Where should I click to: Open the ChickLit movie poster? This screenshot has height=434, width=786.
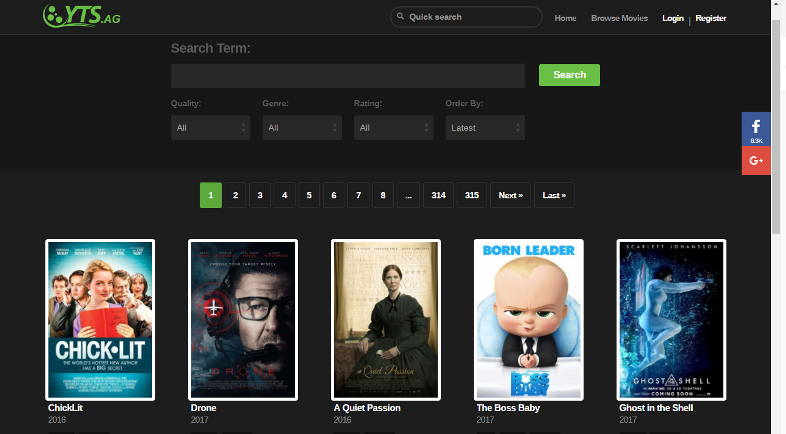coord(100,320)
